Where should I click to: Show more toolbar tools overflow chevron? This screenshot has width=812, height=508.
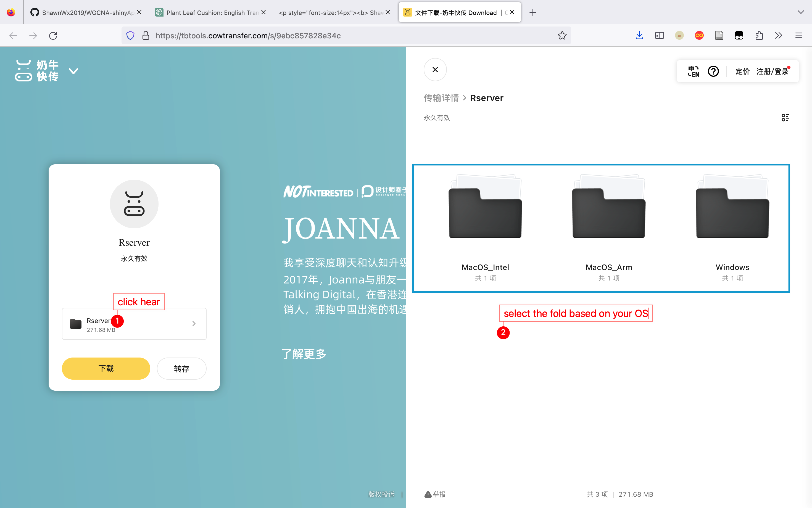coord(779,36)
